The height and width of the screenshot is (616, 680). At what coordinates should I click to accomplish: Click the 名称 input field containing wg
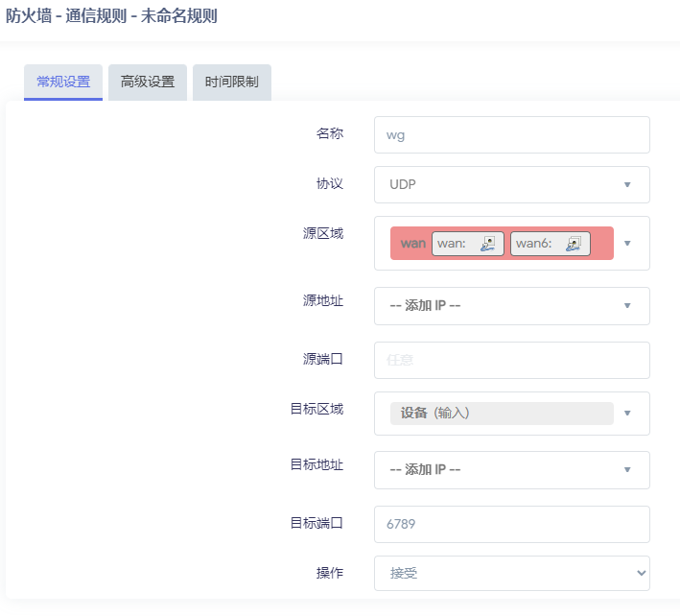[x=512, y=135]
